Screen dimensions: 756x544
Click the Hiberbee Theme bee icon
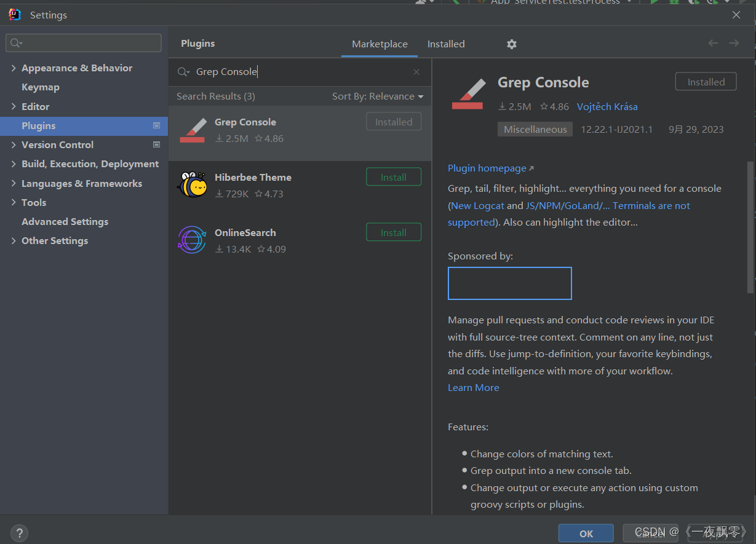point(192,185)
